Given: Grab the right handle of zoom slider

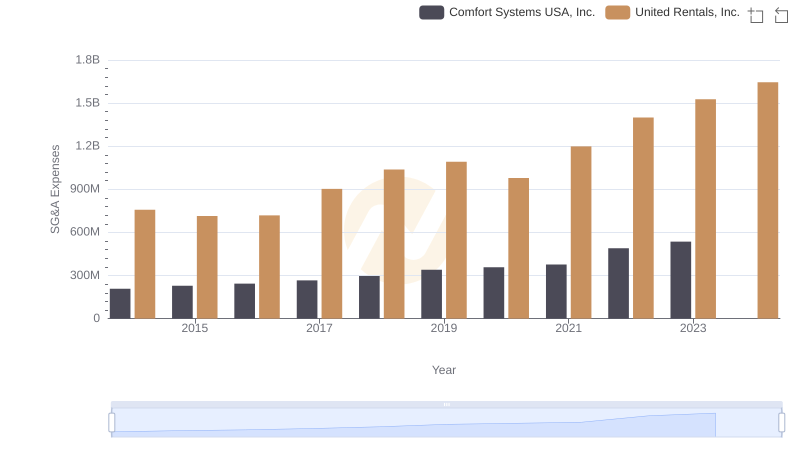Looking at the screenshot, I should click(781, 422).
